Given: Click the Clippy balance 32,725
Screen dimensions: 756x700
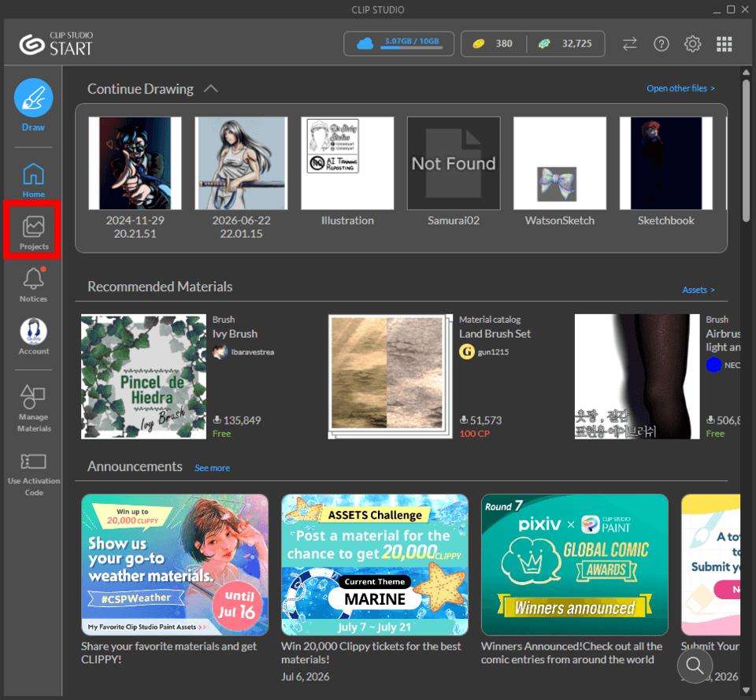Looking at the screenshot, I should coord(565,44).
